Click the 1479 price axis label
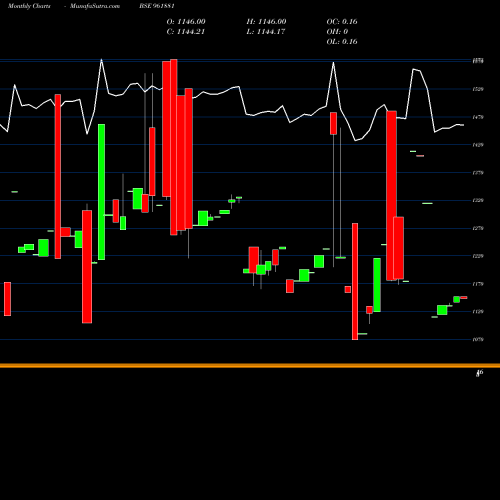Viewport: 500px width, 500px height. click(x=478, y=117)
